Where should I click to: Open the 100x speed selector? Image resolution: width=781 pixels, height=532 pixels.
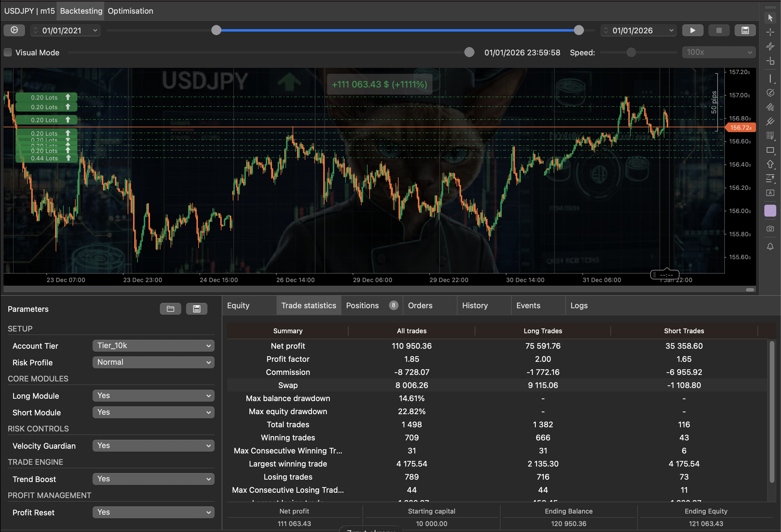(x=718, y=52)
